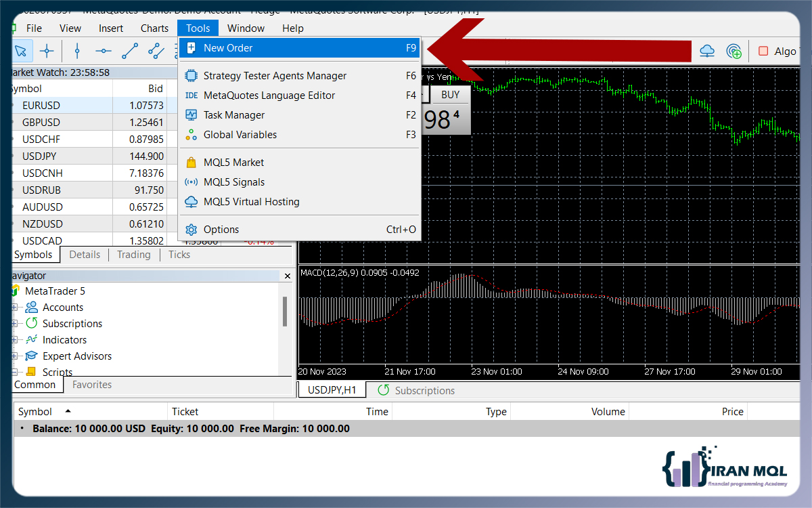This screenshot has height=508, width=812.
Task: Switch to Ticks tab
Action: point(179,255)
